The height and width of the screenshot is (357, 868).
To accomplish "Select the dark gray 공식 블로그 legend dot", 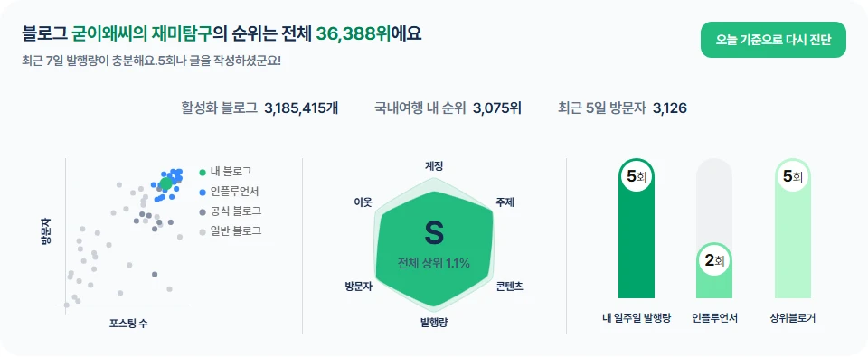I will coord(203,212).
